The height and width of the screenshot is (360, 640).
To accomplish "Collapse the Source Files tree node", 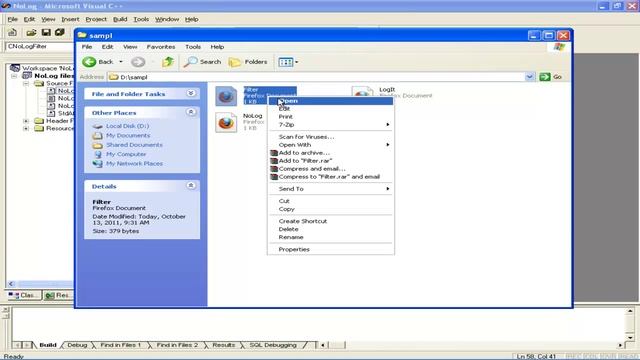I will click(26, 83).
